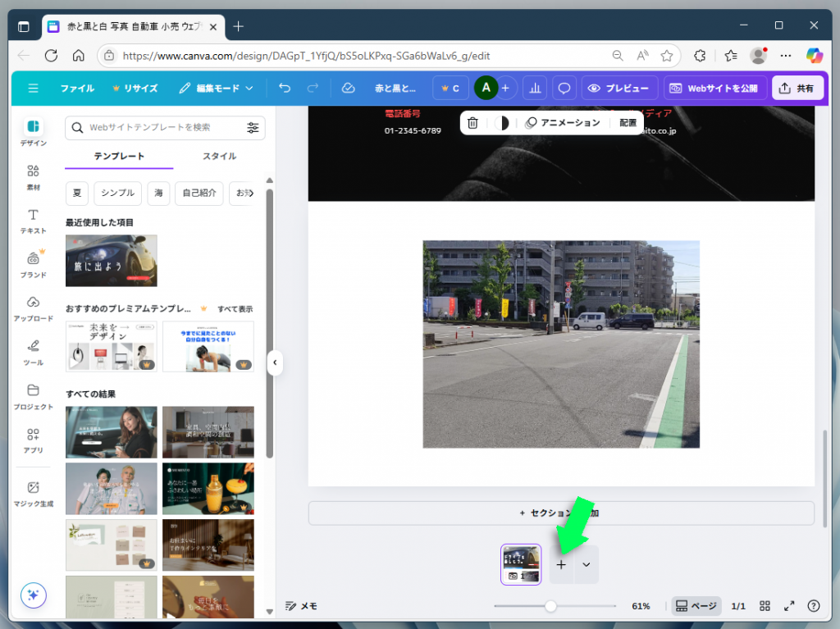Click the セクションを追加 button
The height and width of the screenshot is (629, 840).
coord(561,513)
